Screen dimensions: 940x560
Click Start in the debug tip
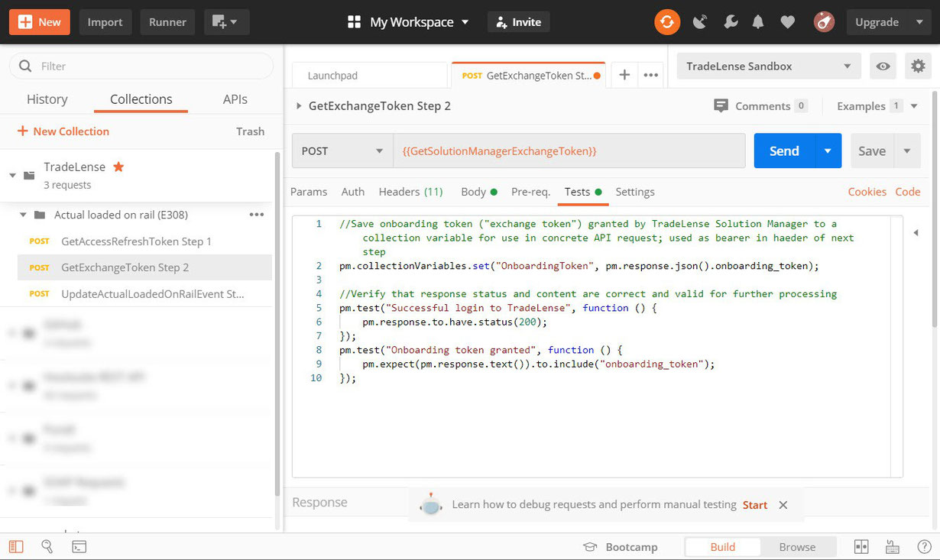pyautogui.click(x=755, y=505)
